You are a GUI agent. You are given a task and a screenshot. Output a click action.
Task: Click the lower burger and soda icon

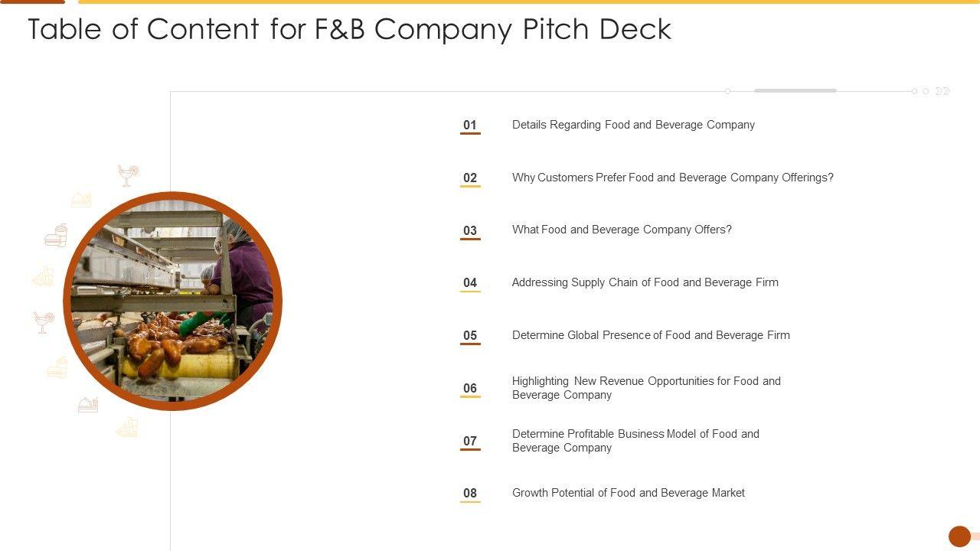(x=57, y=367)
